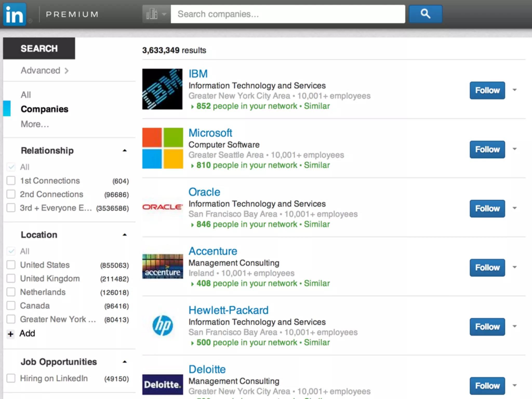Screen dimensions: 532x399
Task: Collapse the Location filter section
Action: click(125, 235)
